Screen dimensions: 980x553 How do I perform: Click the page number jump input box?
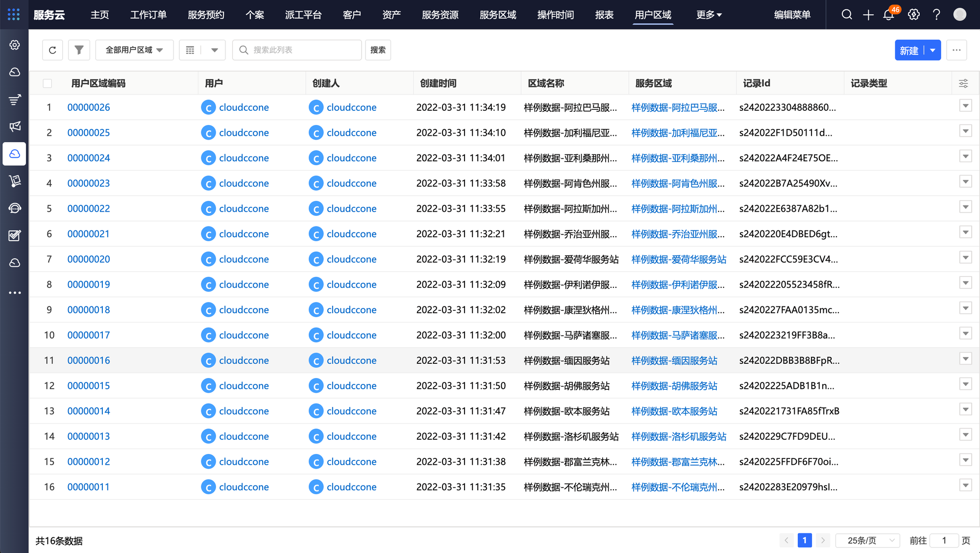tap(944, 540)
